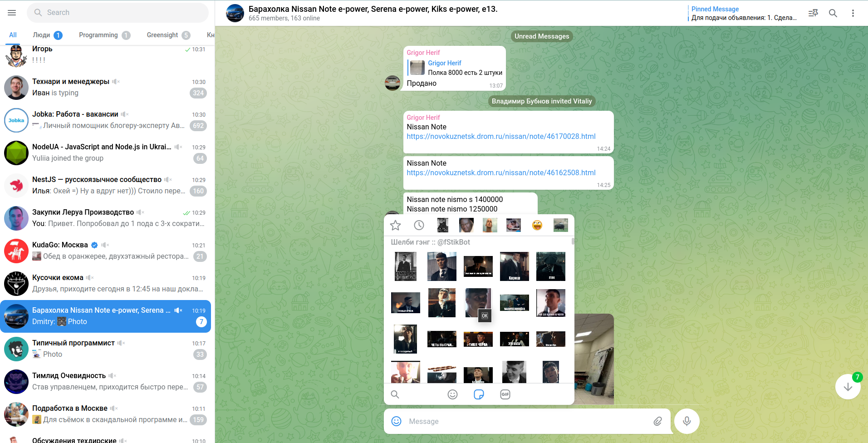Open the Подработка в Москве chat

(x=106, y=414)
